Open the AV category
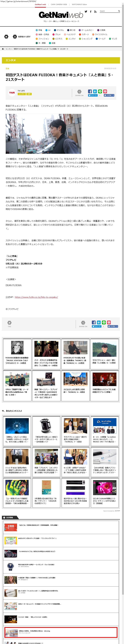The width and height of the screenshot is (124, 644). [x=48, y=30]
